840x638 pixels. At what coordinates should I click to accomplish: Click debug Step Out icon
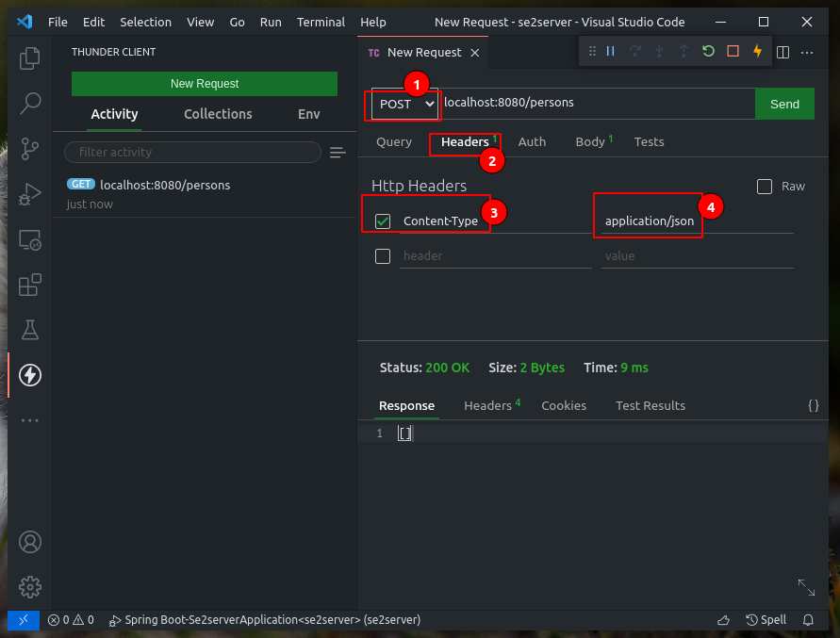(684, 51)
